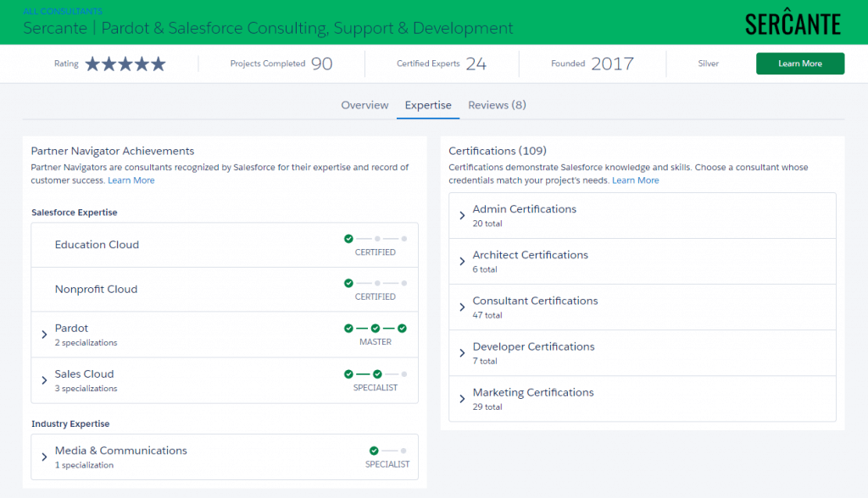This screenshot has width=868, height=498.
Task: Click the Industry Expertise section label
Action: [70, 423]
